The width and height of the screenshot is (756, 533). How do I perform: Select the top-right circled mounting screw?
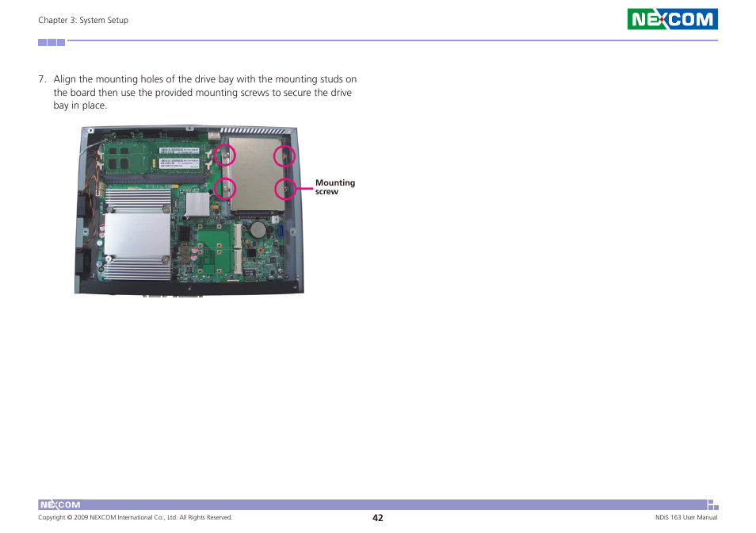pos(284,155)
